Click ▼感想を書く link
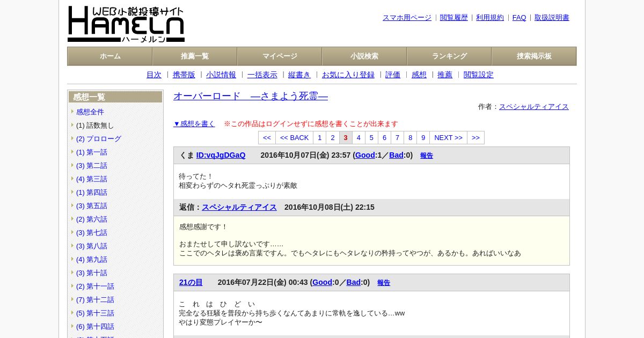 tap(194, 124)
